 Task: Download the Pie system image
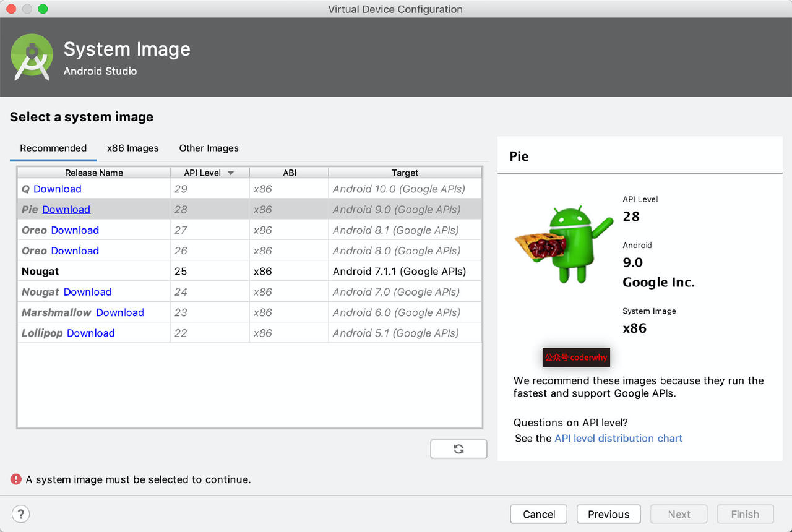pos(66,210)
